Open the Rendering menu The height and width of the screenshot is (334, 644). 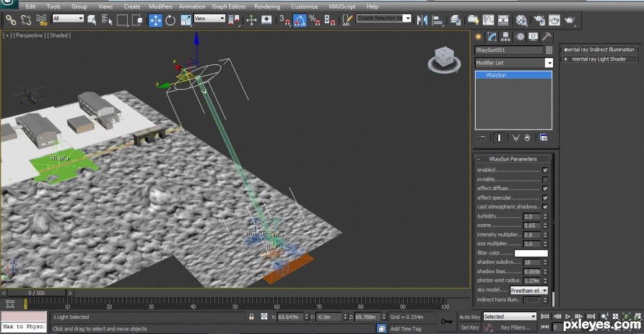click(x=267, y=7)
